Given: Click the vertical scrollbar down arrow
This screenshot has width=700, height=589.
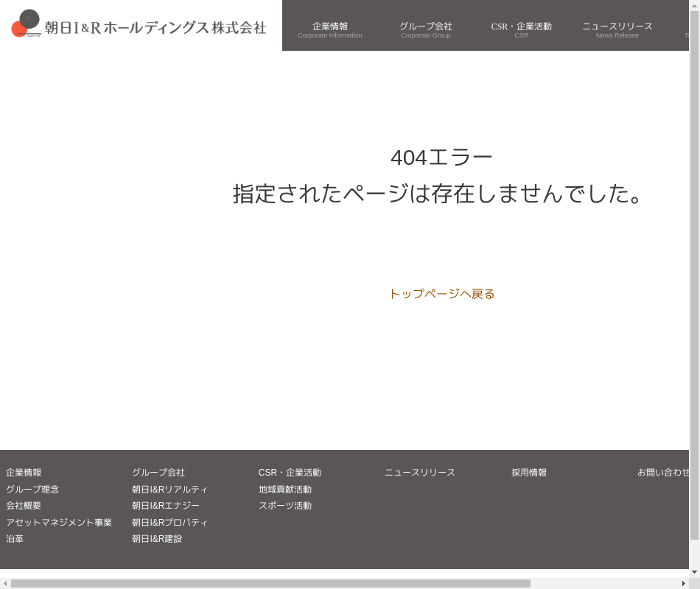Looking at the screenshot, I should tap(694, 572).
